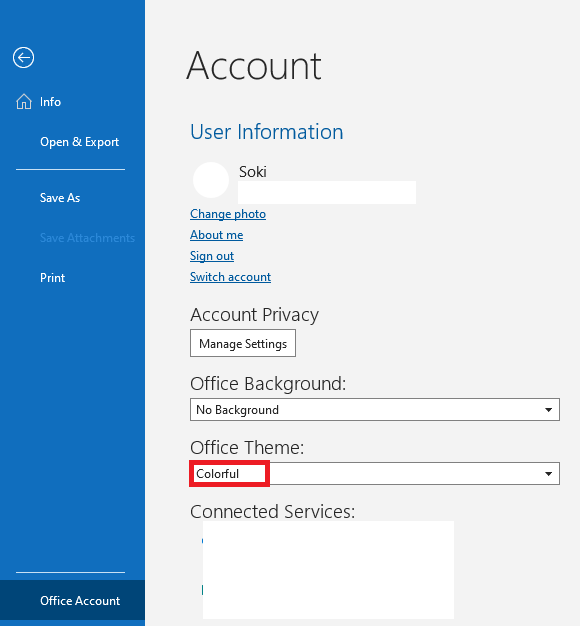Click the Office Background dropdown arrow
588x626 pixels.
548,410
